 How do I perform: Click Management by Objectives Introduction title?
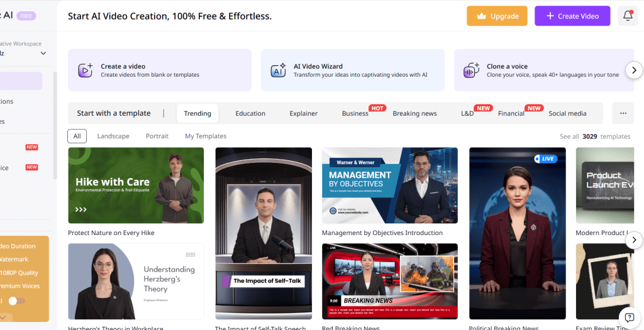(382, 233)
